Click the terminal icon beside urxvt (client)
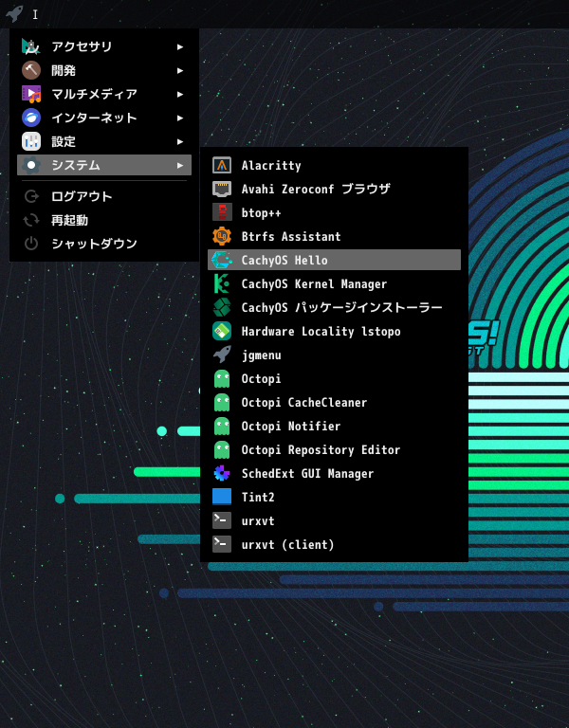 click(222, 544)
